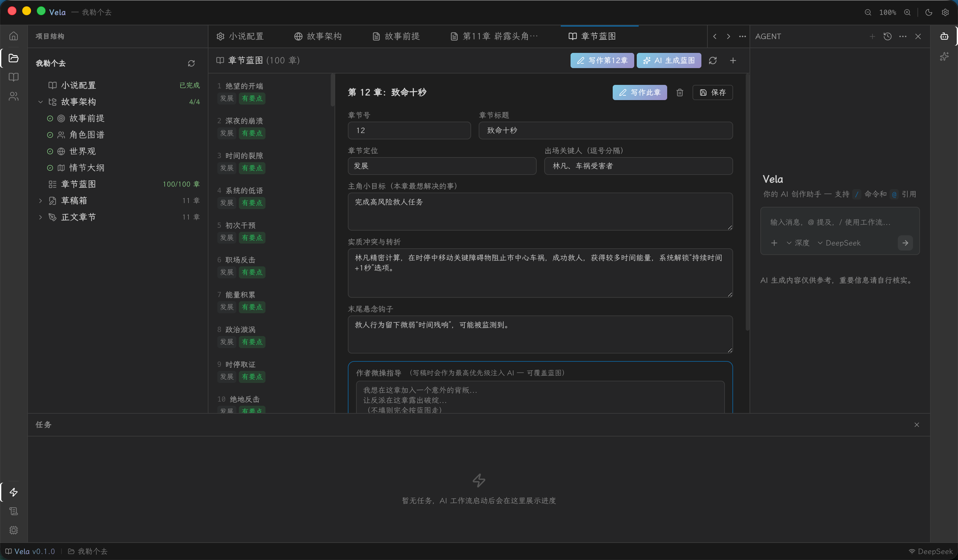Screen dimensions: 958x560
Task: Open the Home panel in the left sidebar
Action: [x=14, y=36]
